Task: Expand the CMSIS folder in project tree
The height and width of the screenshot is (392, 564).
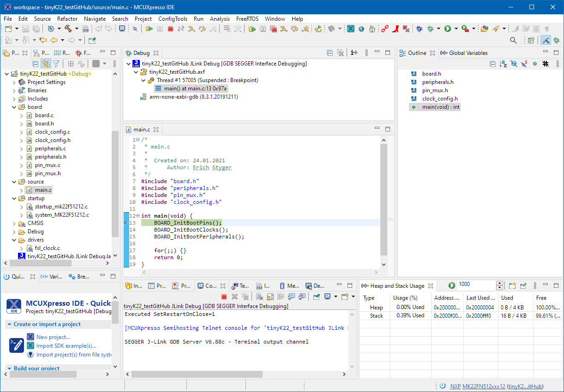Action: (14, 223)
